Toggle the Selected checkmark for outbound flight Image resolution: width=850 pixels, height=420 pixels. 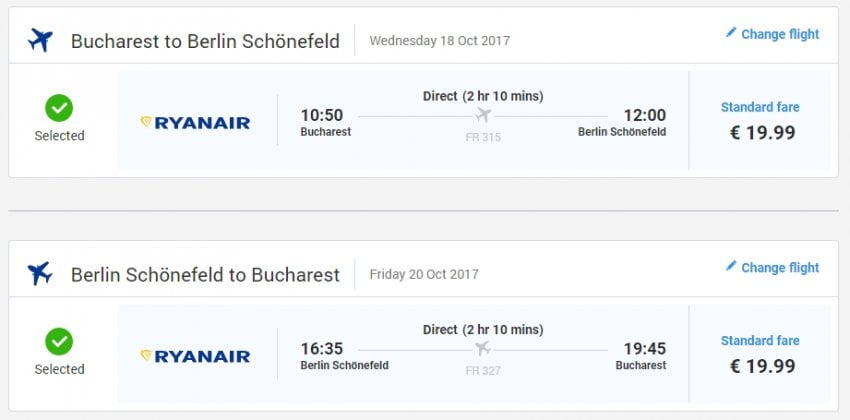tap(59, 108)
